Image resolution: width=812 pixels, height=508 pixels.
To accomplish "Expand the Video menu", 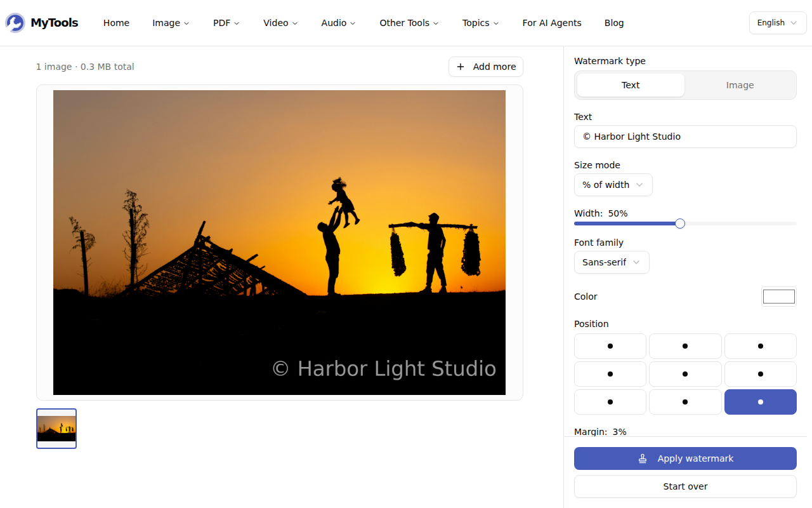I will [x=280, y=23].
